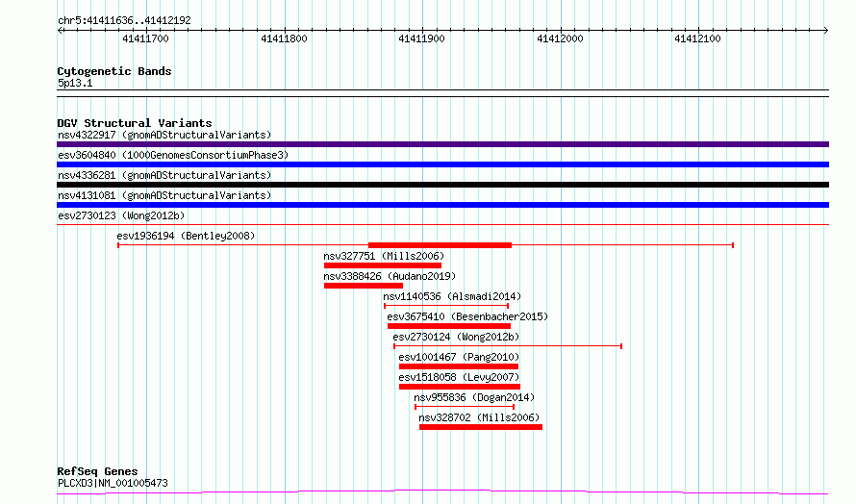The width and height of the screenshot is (856, 504).
Task: Click the DGV Structural Variants track title
Action: point(135,123)
